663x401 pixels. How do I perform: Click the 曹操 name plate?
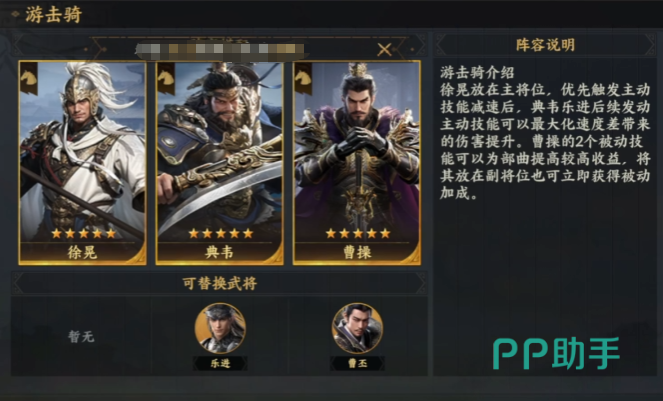pos(357,253)
